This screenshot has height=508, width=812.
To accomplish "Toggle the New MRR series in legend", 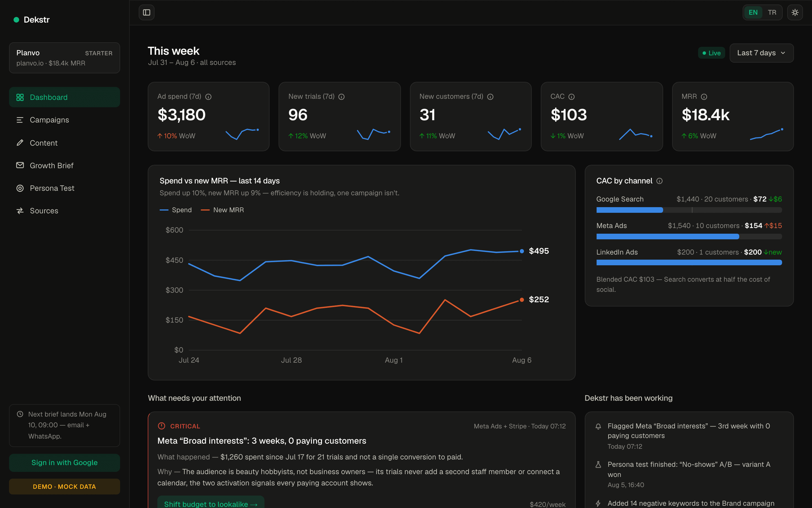I will pyautogui.click(x=222, y=210).
